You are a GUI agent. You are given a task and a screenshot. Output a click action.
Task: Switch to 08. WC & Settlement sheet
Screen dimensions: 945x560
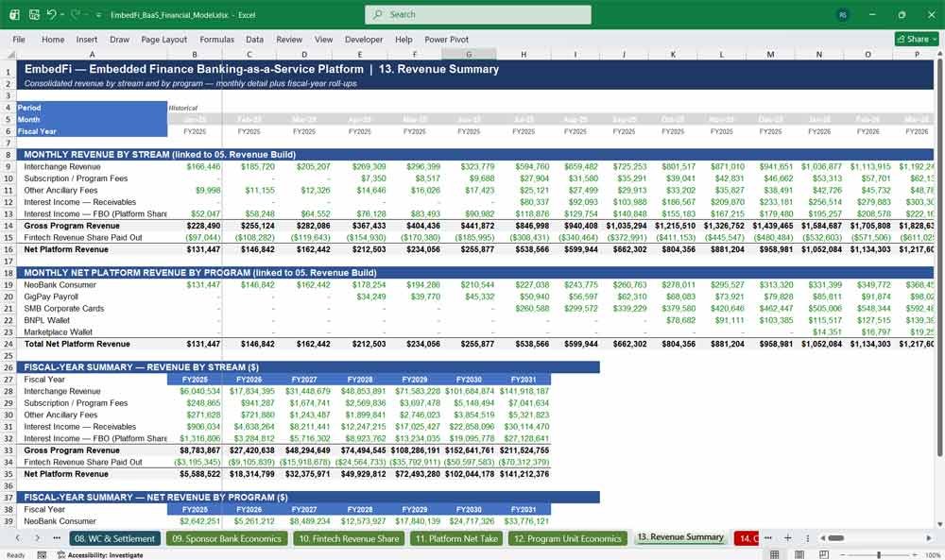(x=114, y=538)
